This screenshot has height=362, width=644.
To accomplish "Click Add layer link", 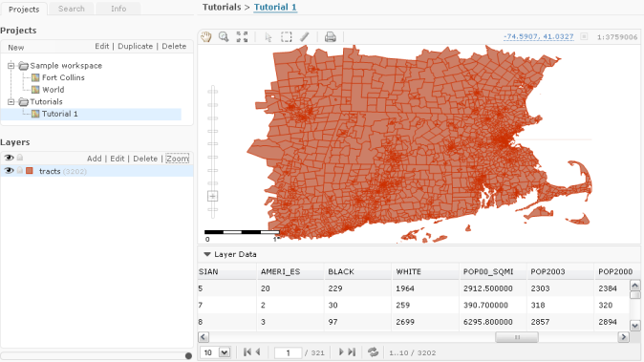I will pyautogui.click(x=94, y=159).
